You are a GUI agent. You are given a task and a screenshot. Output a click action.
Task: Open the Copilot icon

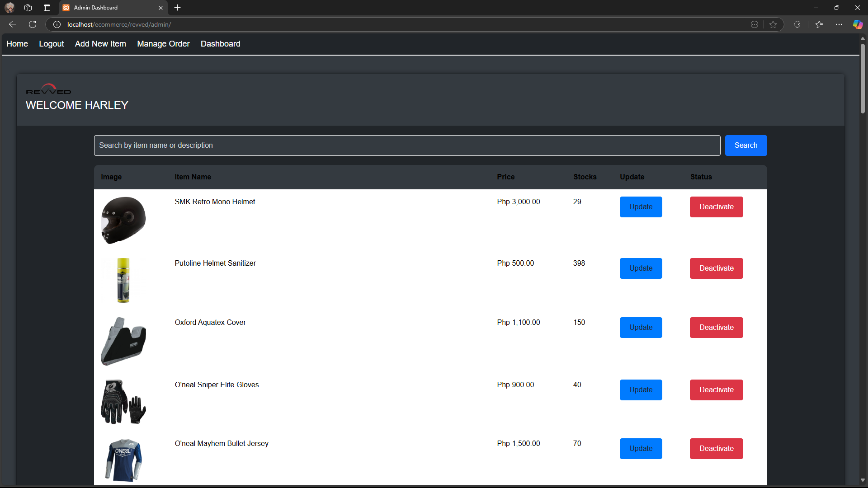click(x=858, y=24)
